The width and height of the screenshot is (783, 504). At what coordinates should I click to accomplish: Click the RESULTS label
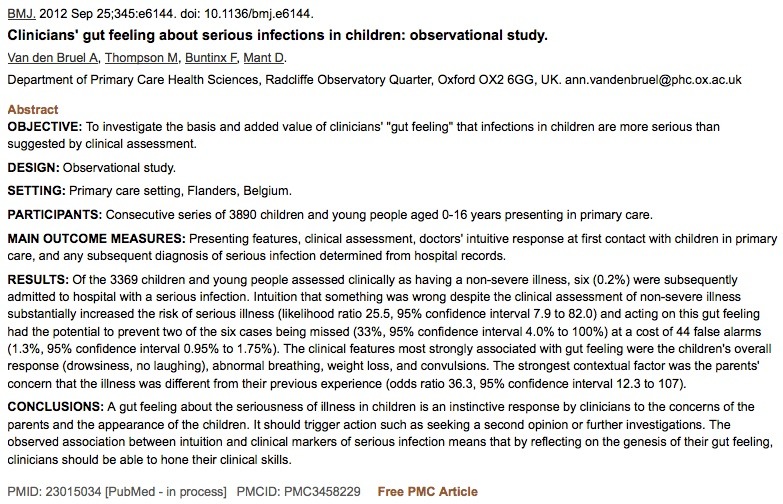pyautogui.click(x=38, y=280)
